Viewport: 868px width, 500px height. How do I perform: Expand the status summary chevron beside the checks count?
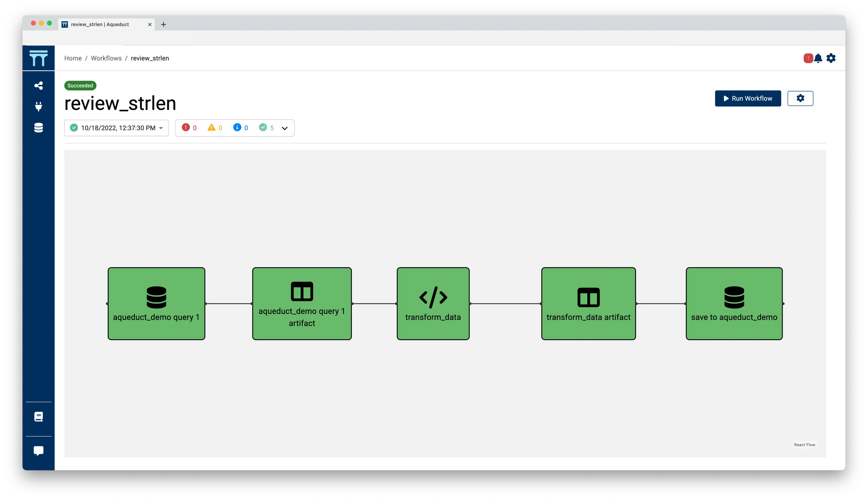[x=284, y=128]
